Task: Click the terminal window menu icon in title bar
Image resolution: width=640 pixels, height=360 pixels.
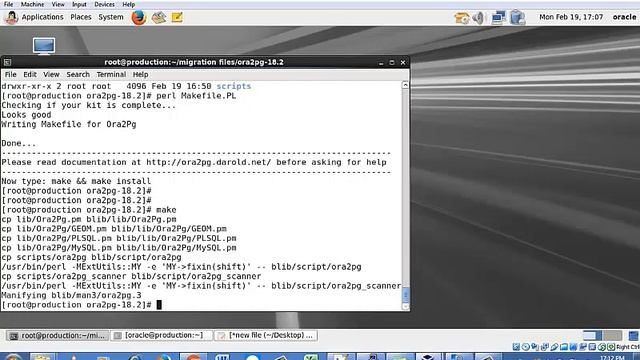Action: tap(7, 62)
